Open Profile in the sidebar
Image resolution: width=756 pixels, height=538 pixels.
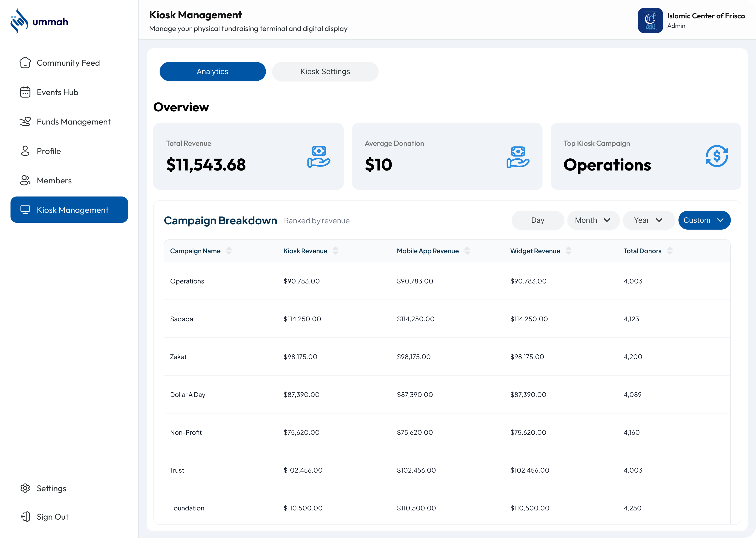[69, 151]
